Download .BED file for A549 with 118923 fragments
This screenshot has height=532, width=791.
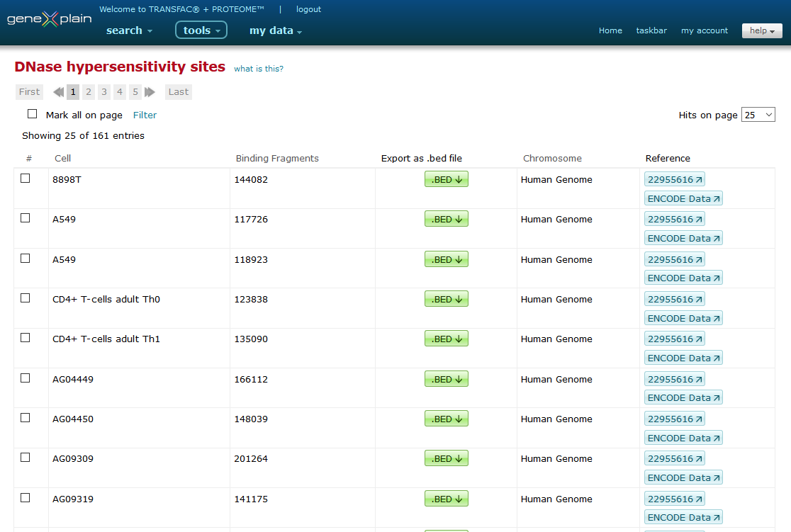447,259
